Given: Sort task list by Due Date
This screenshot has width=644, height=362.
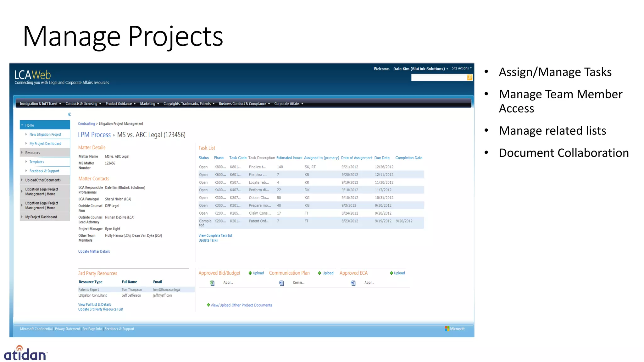Looking at the screenshot, I should 382,158.
